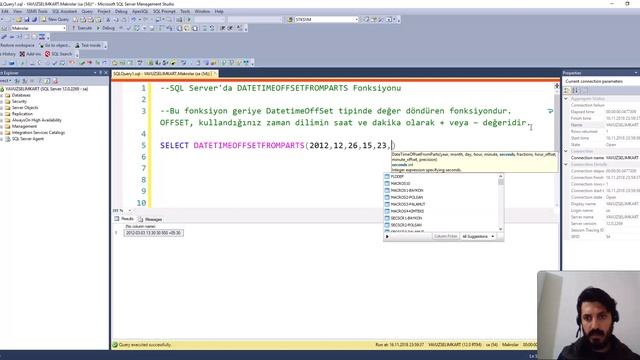640x360 pixels.
Task: Expand the Security node
Action: (x=2, y=101)
